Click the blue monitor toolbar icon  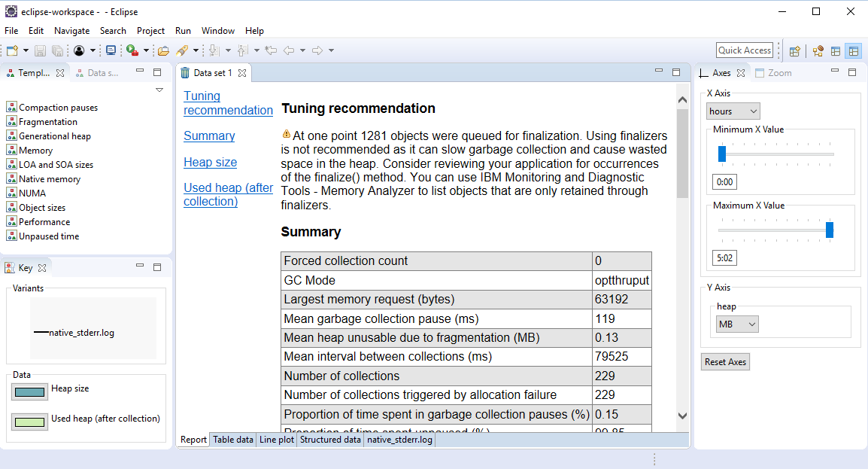[x=111, y=51]
